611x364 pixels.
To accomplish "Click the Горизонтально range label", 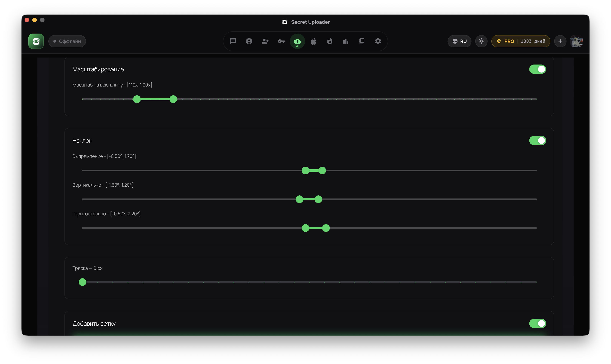I will (x=107, y=214).
